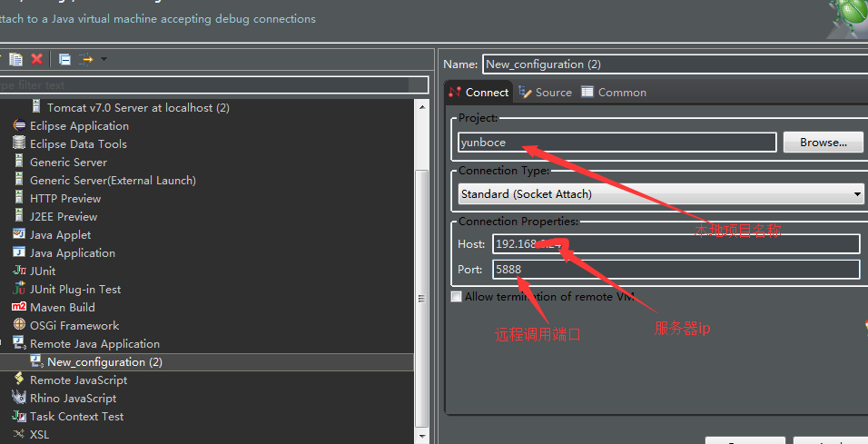Open the filter icon's dropdown arrow
Screen dimensions: 868x444
[104, 59]
